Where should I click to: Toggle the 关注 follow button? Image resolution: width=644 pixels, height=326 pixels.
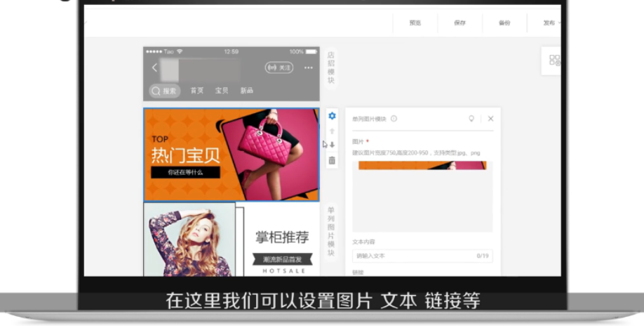tap(279, 68)
